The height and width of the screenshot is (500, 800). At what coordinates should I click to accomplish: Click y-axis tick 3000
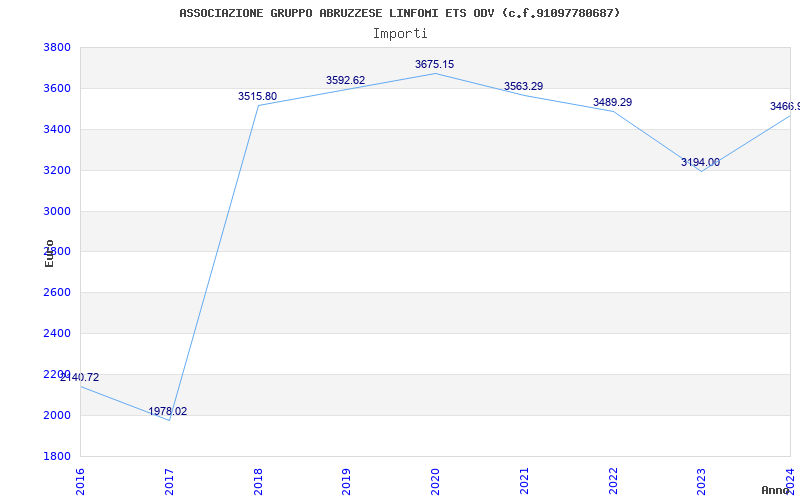[55, 211]
